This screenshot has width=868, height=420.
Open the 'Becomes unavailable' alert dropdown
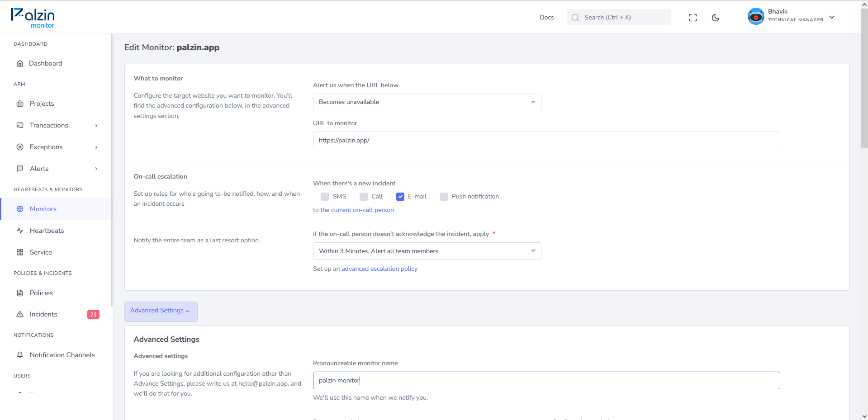point(427,102)
